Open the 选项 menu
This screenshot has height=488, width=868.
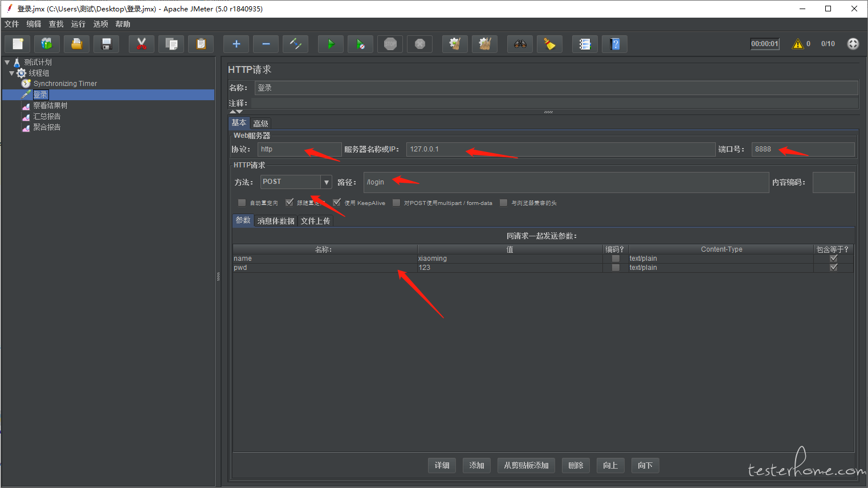101,24
